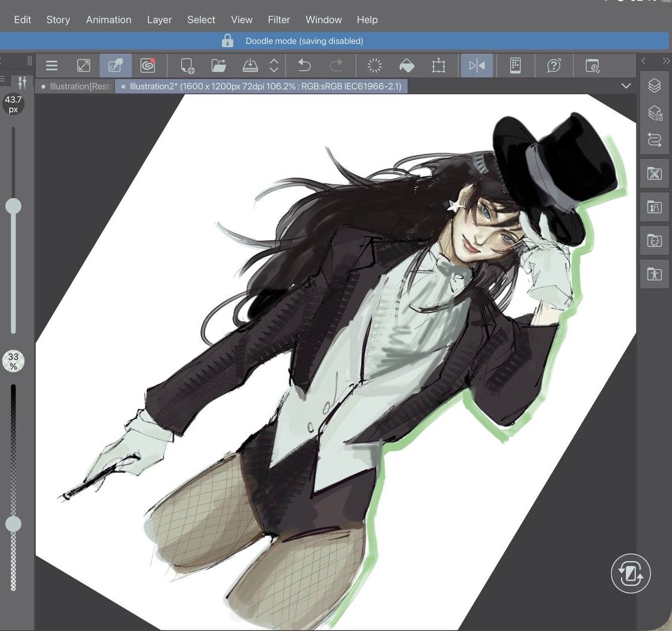Click the looped arrows palette icon
The width and height of the screenshot is (672, 631).
click(x=654, y=140)
